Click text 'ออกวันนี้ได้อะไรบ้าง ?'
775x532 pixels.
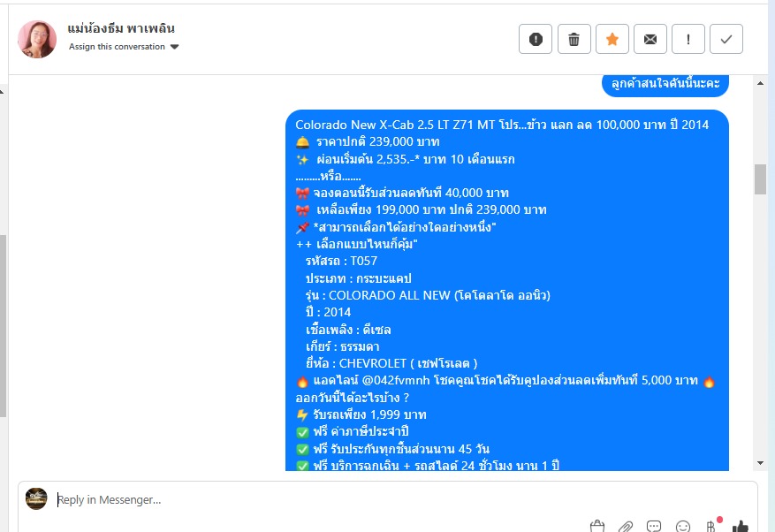[352, 398]
